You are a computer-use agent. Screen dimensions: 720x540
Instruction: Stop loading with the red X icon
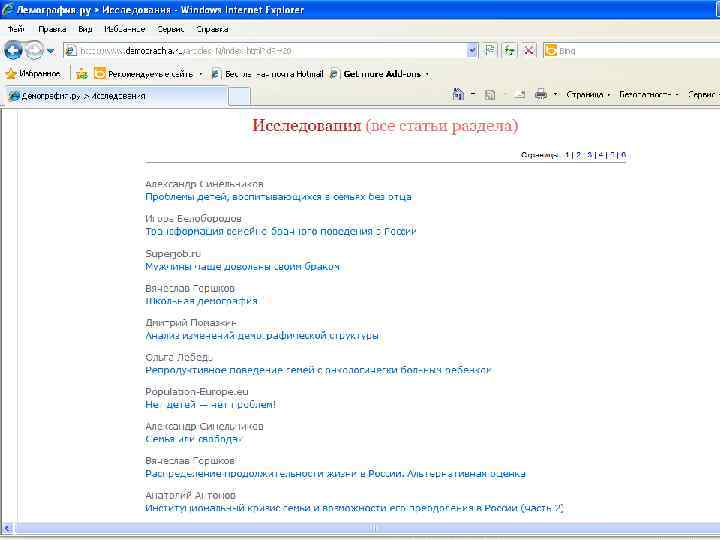pos(529,50)
